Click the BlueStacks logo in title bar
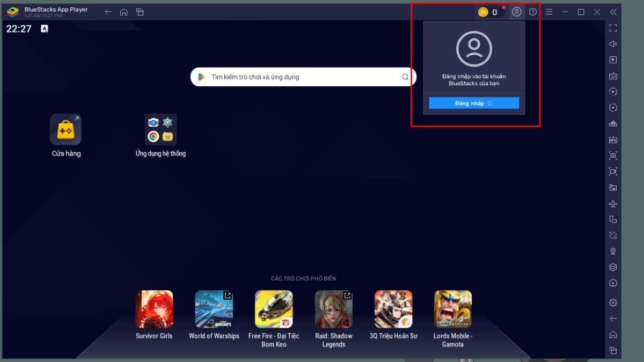Image resolution: width=644 pixels, height=362 pixels. point(12,12)
